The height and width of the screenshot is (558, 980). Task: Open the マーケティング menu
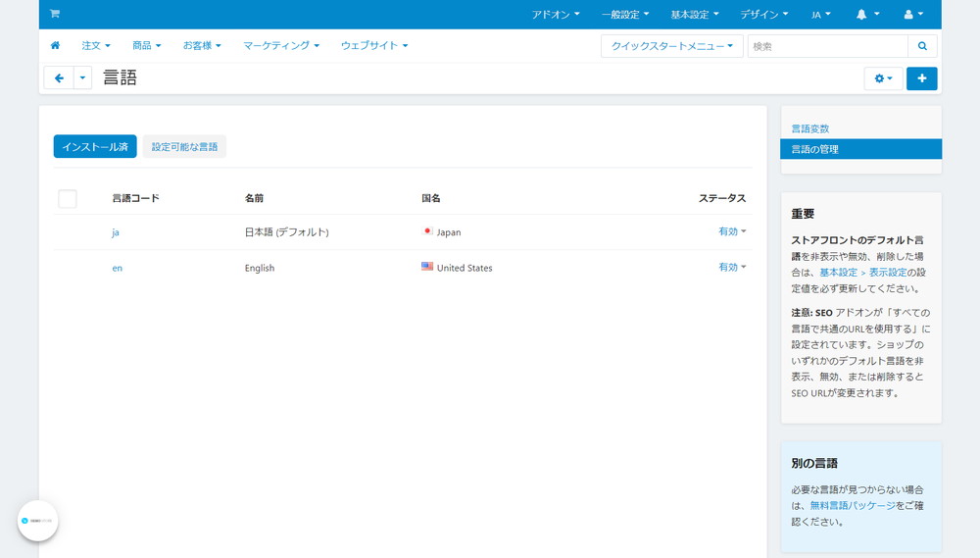280,45
